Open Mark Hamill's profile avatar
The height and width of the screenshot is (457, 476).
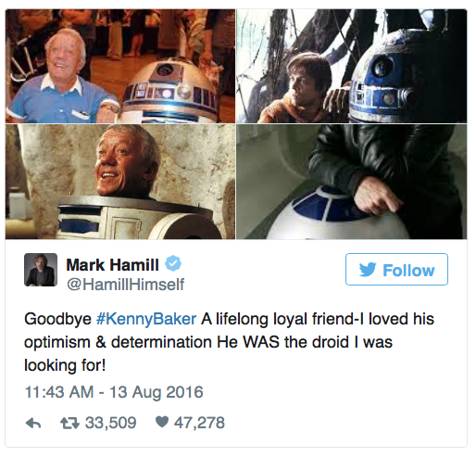coord(41,270)
